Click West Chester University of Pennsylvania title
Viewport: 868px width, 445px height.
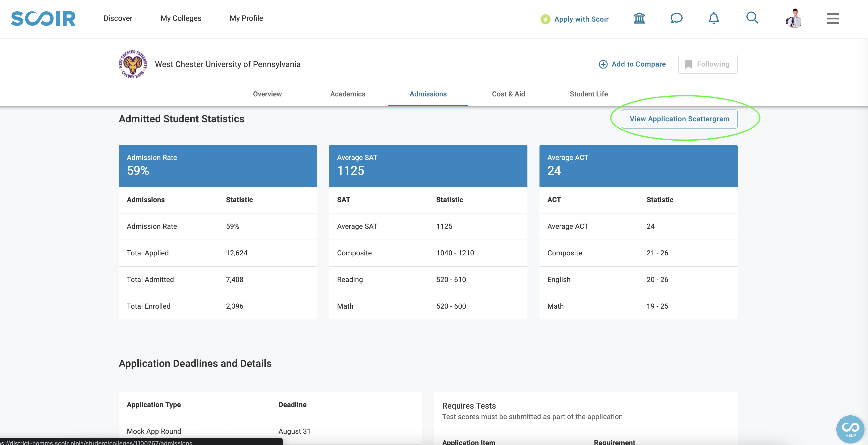pos(228,64)
